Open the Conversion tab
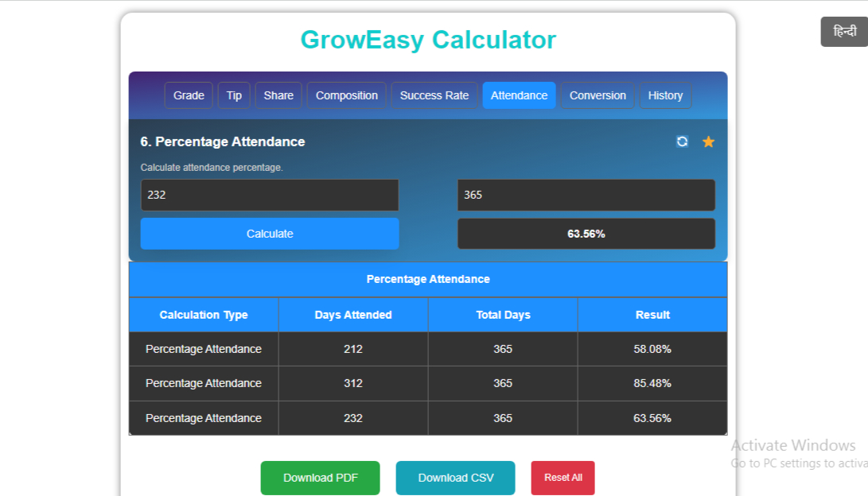Image resolution: width=868 pixels, height=496 pixels. tap(597, 95)
